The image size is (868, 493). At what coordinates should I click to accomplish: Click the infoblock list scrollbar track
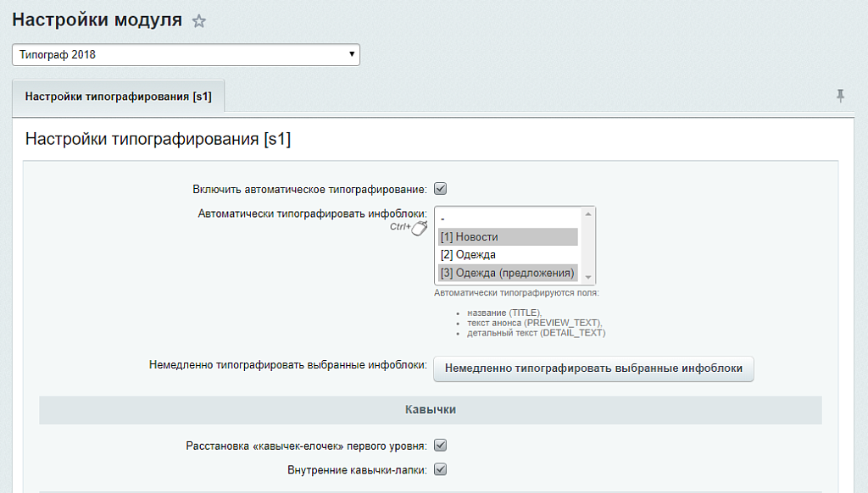coord(588,246)
